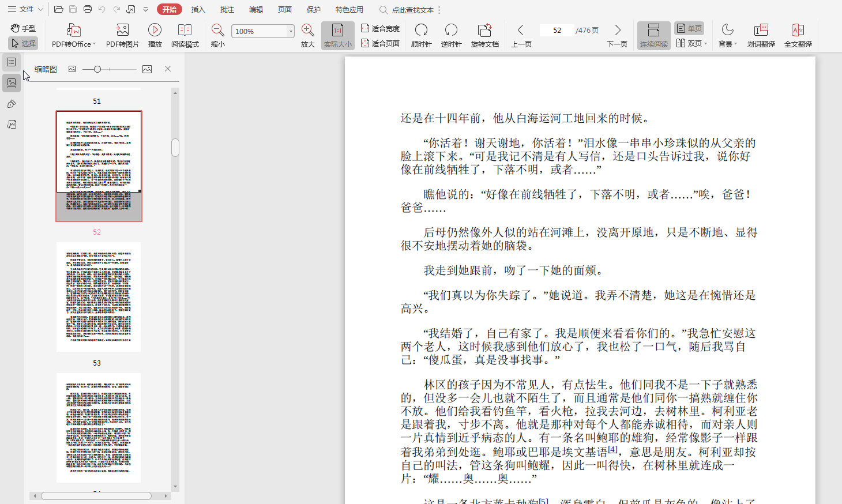Go to 上一页 previous page

(x=521, y=36)
